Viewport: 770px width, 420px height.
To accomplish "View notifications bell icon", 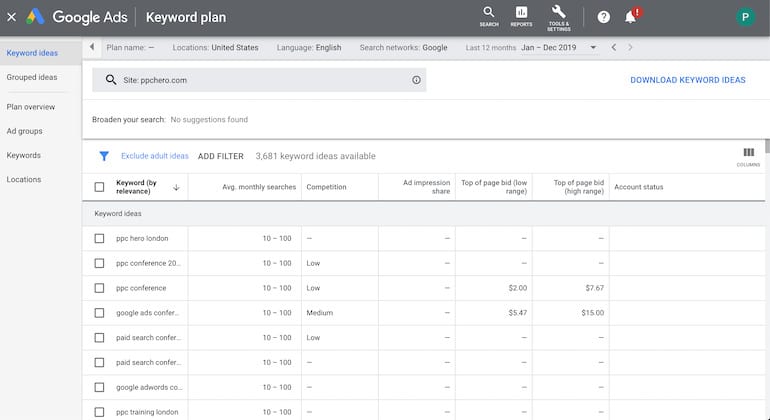I will (x=631, y=16).
